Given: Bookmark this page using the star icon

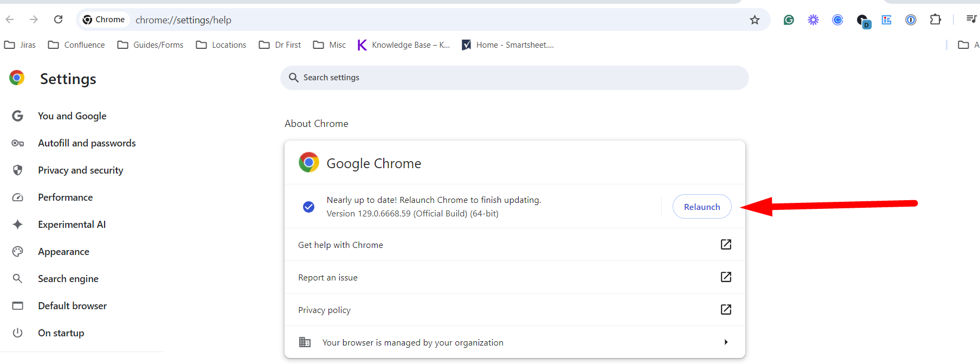Looking at the screenshot, I should 755,20.
